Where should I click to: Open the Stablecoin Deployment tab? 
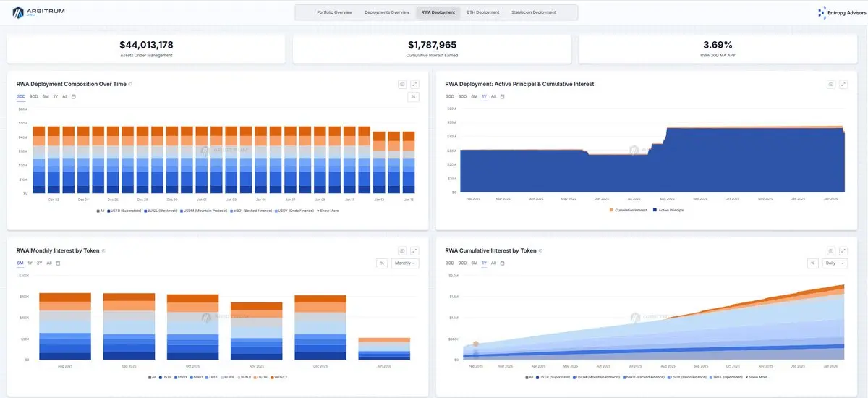click(534, 12)
